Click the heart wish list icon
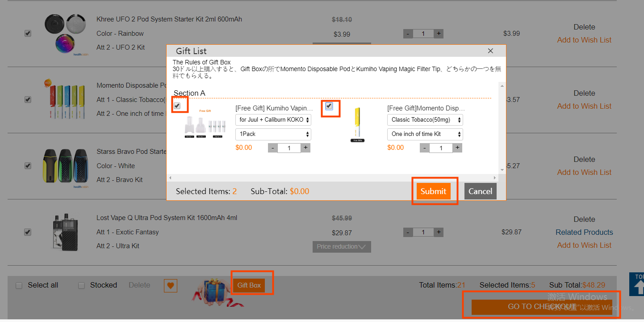 click(x=171, y=285)
